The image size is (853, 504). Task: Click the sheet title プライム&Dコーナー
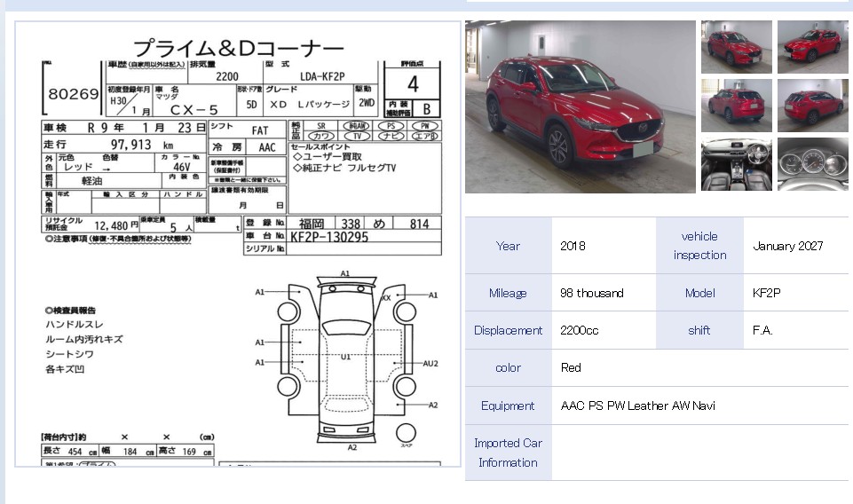[x=238, y=49]
